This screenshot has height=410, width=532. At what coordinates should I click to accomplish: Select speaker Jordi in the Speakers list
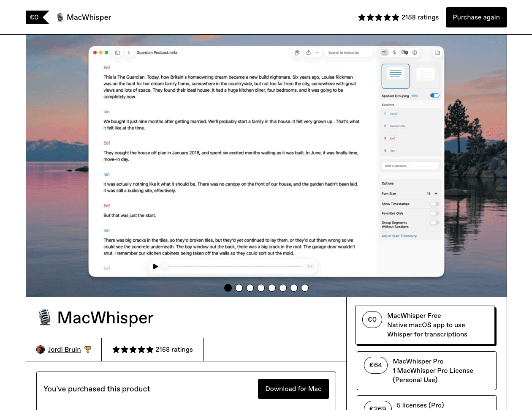[x=394, y=114]
